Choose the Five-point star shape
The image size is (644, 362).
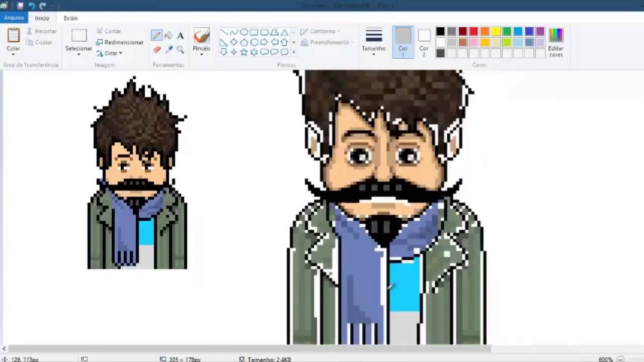[244, 52]
